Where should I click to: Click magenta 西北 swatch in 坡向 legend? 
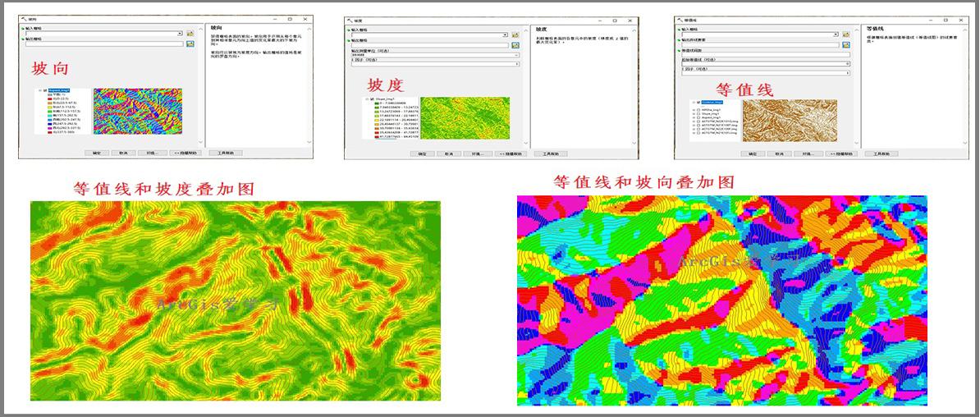click(x=49, y=128)
